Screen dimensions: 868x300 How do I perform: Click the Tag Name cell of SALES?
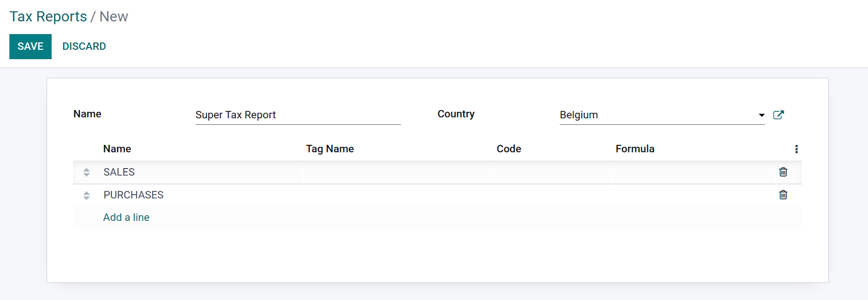click(x=398, y=173)
